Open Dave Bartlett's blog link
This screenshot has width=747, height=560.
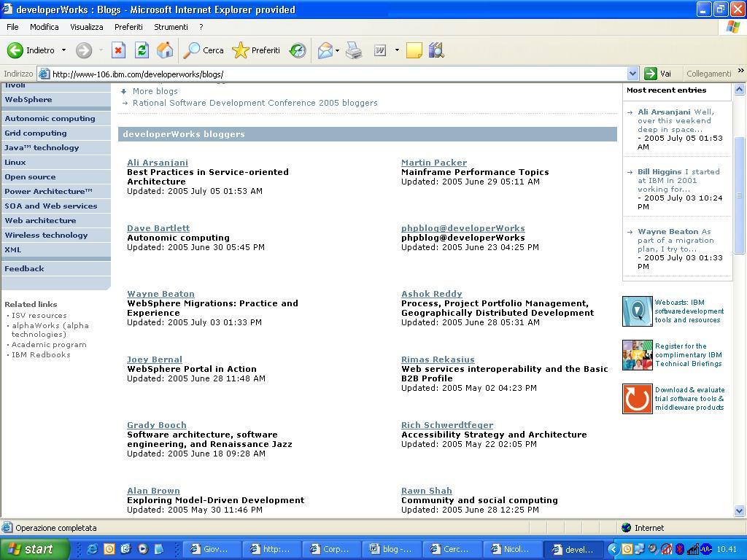coord(158,228)
